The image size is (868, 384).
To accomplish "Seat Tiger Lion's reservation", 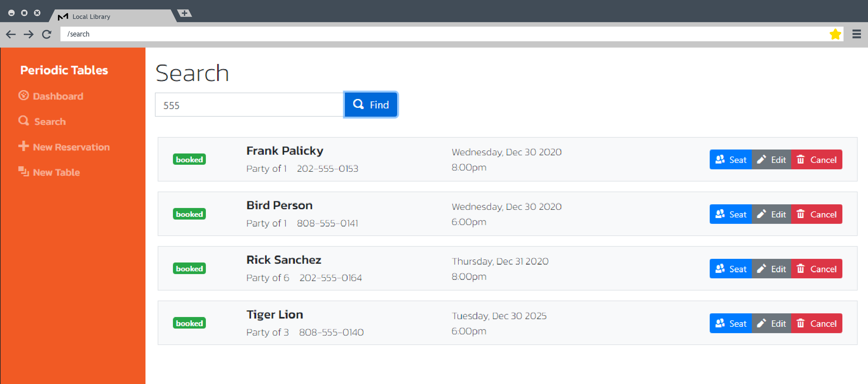I will pyautogui.click(x=730, y=323).
